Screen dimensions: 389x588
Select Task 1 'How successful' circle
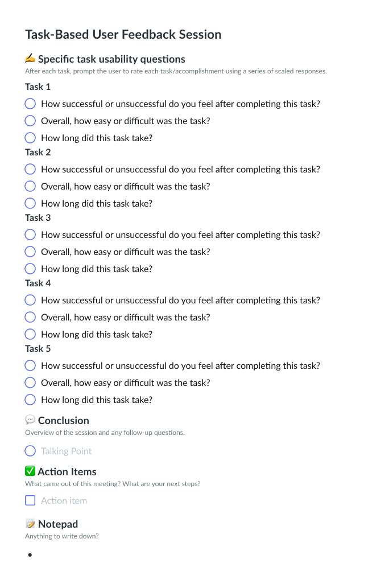point(30,104)
